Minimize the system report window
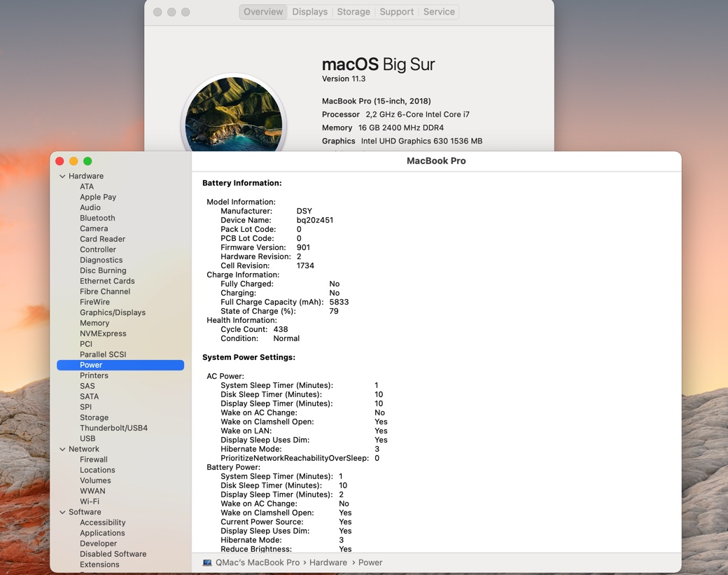728x575 pixels. pos(73,161)
